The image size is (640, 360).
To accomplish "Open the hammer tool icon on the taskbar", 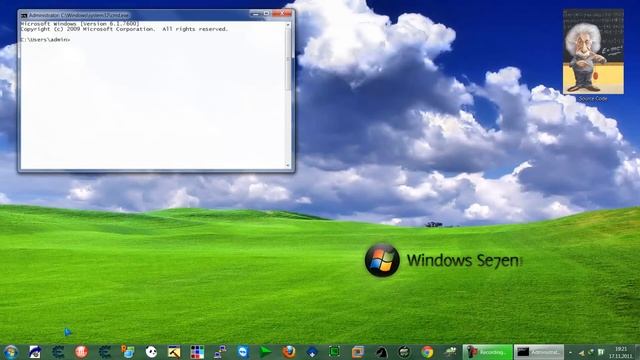I will coord(174,352).
